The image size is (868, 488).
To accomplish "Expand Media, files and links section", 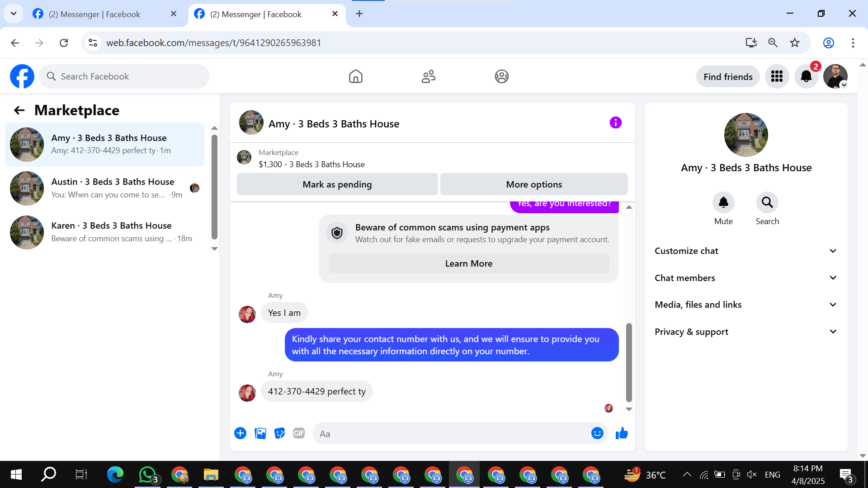I will click(x=745, y=305).
